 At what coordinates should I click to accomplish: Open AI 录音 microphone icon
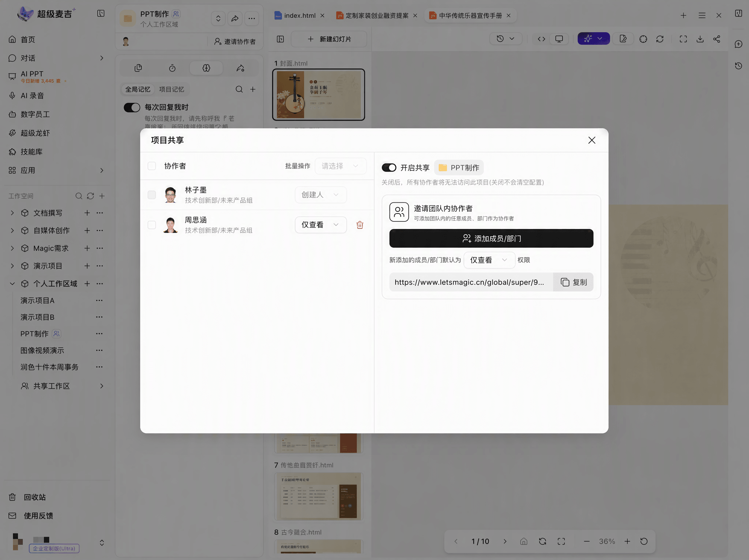[x=12, y=96]
